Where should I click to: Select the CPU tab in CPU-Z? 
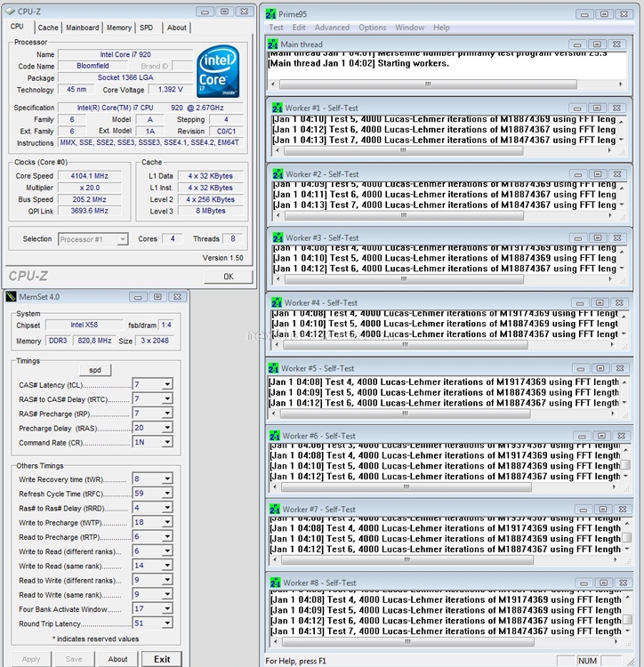tap(17, 27)
